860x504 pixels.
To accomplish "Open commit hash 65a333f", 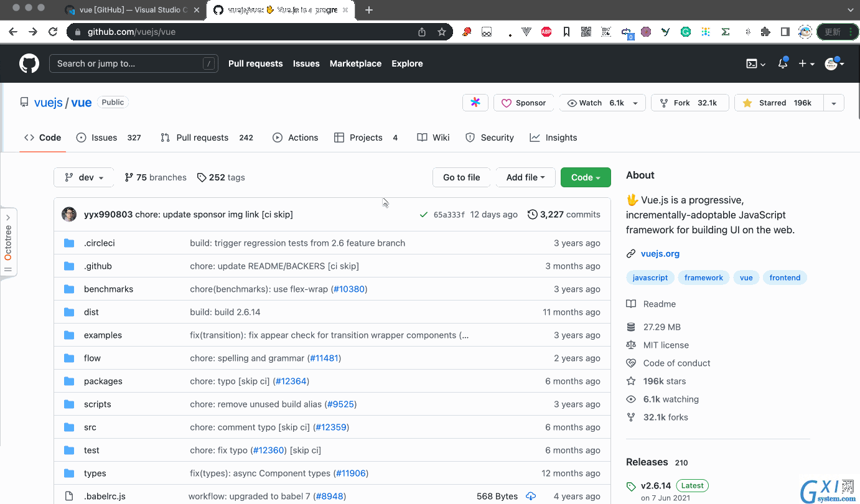I will pyautogui.click(x=449, y=215).
